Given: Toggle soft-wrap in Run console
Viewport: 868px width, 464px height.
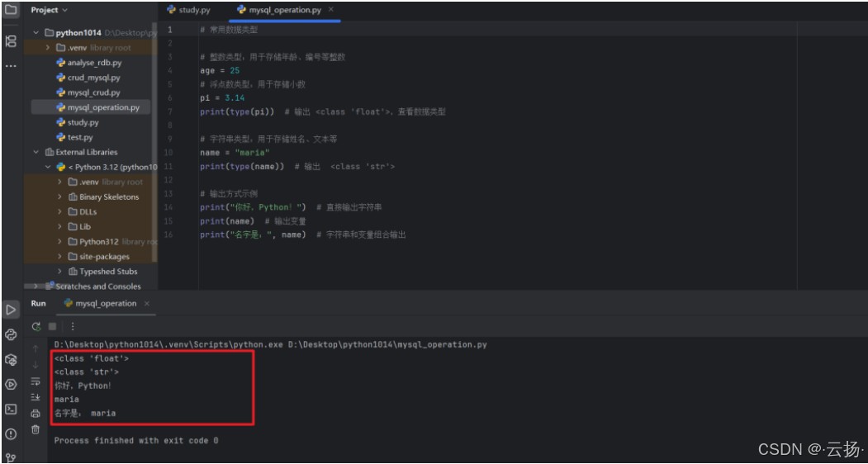Looking at the screenshot, I should [x=36, y=381].
